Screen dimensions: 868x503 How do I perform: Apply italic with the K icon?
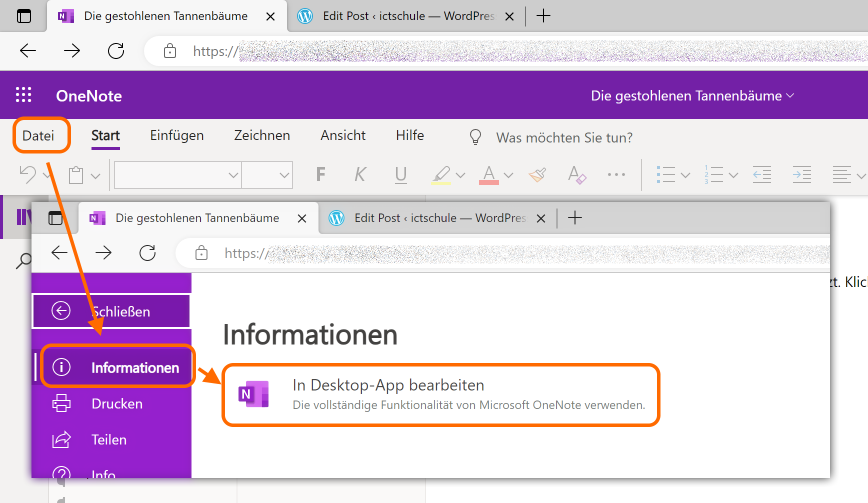click(360, 174)
